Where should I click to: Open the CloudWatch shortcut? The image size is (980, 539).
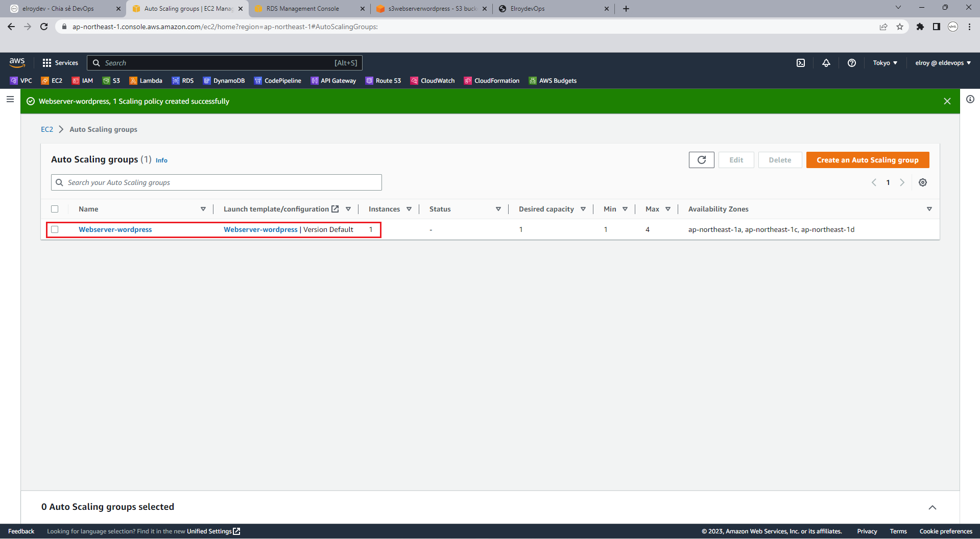point(433,81)
